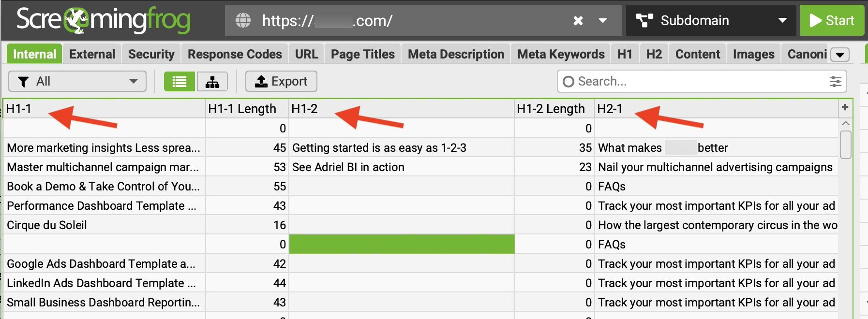Click the globe icon in URL bar
This screenshot has height=319, width=868.
[243, 21]
